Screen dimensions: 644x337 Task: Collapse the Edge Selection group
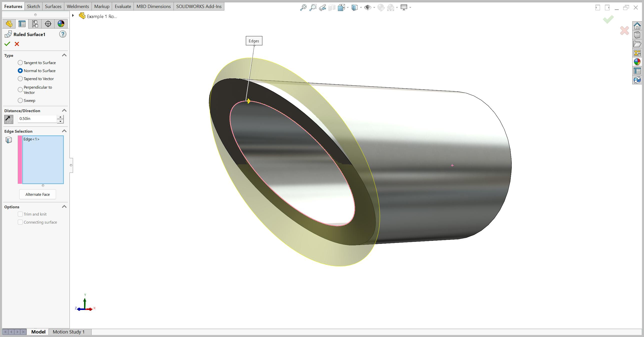pos(64,131)
